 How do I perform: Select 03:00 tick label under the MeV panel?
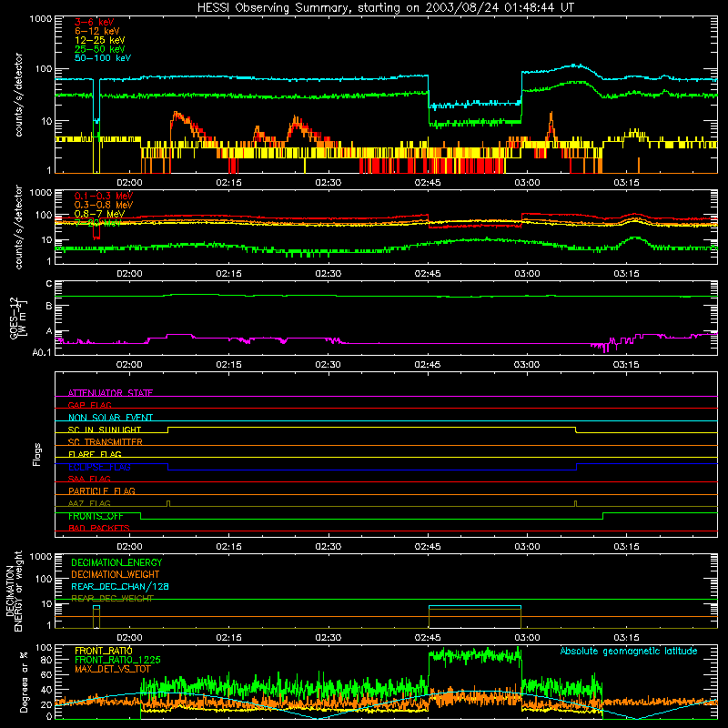(x=527, y=274)
